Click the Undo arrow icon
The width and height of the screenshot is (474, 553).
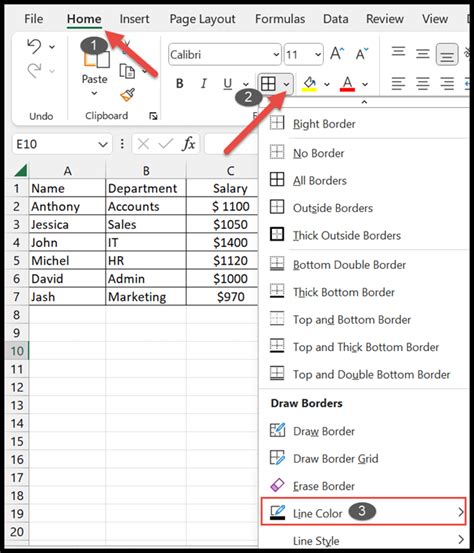[34, 46]
